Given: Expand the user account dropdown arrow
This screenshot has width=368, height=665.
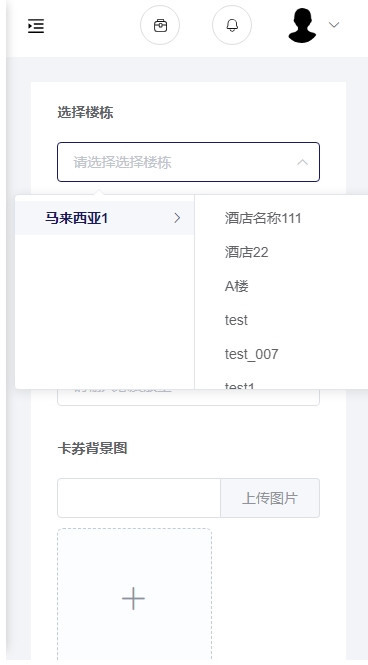Looking at the screenshot, I should tap(334, 25).
